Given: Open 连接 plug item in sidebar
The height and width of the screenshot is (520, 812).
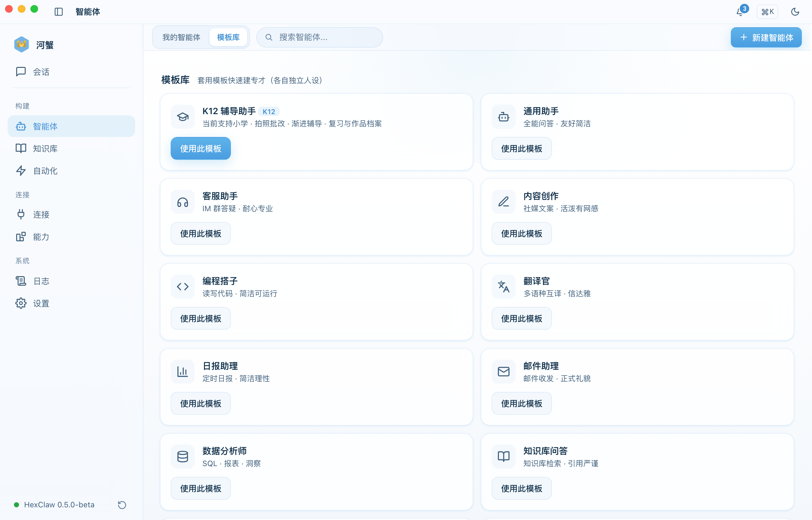Looking at the screenshot, I should (71, 214).
